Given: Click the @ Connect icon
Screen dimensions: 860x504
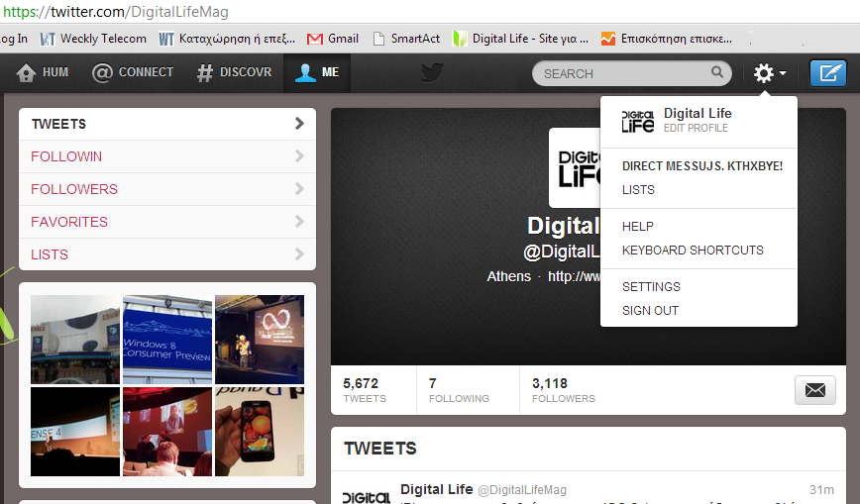Looking at the screenshot, I should [x=102, y=72].
